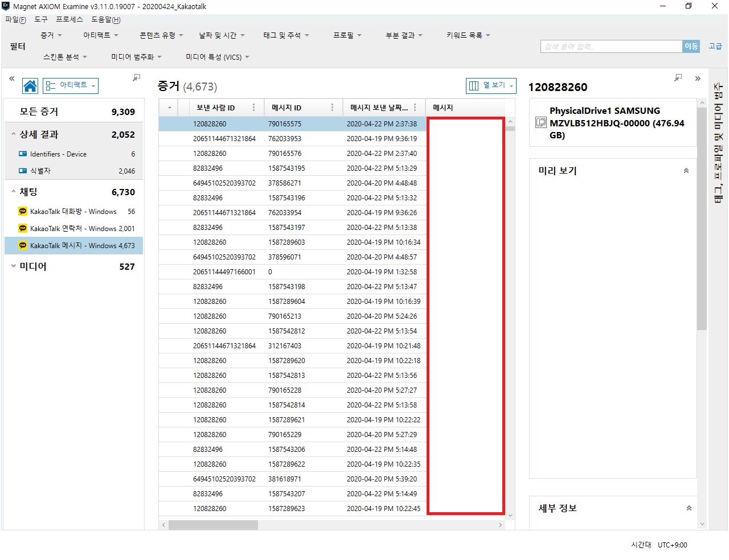The width and height of the screenshot is (729, 560).
Task: Click KakaoTalk 연락처 contacts icon
Action: [x=23, y=228]
